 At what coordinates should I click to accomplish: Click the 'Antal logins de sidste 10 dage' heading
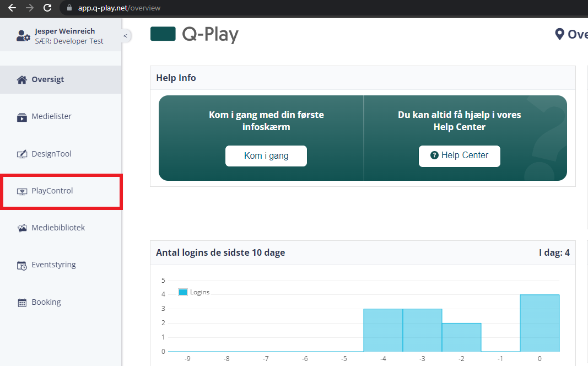click(x=220, y=253)
